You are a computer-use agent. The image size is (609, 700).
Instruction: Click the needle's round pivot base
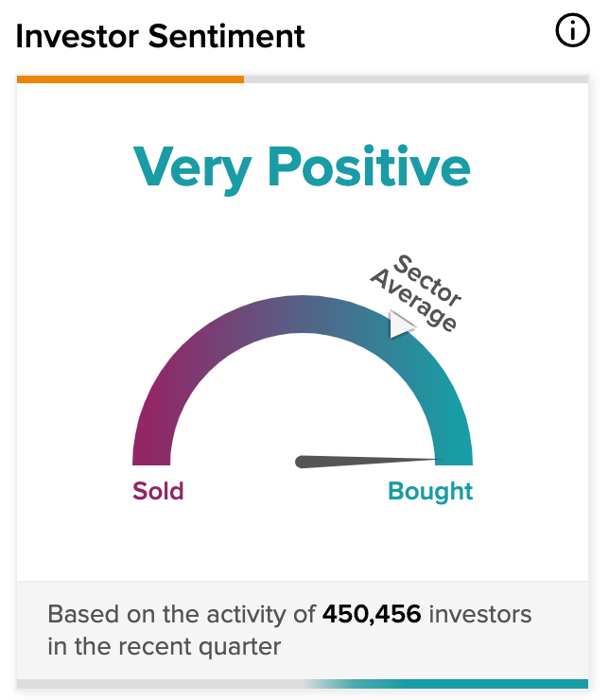tap(302, 462)
